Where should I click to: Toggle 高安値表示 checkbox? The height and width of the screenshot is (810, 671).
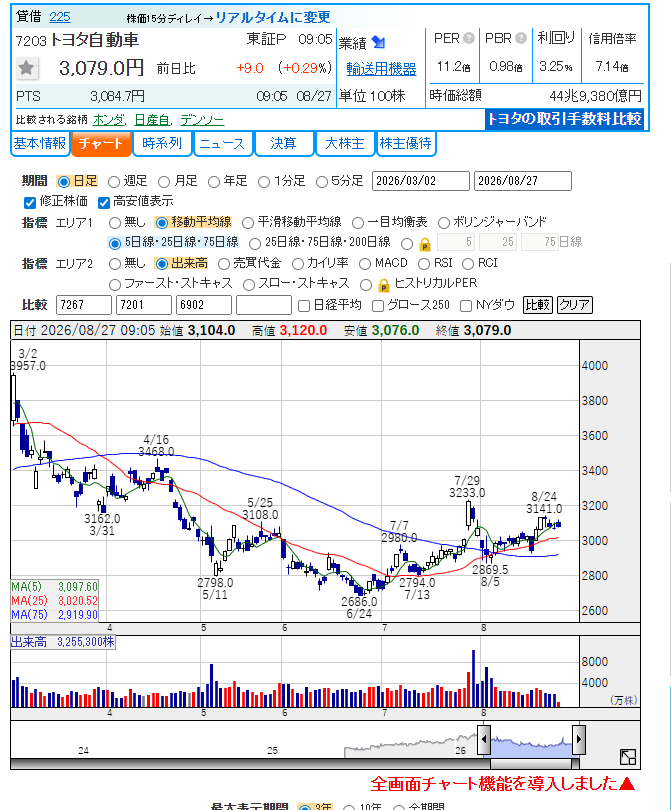pos(104,202)
